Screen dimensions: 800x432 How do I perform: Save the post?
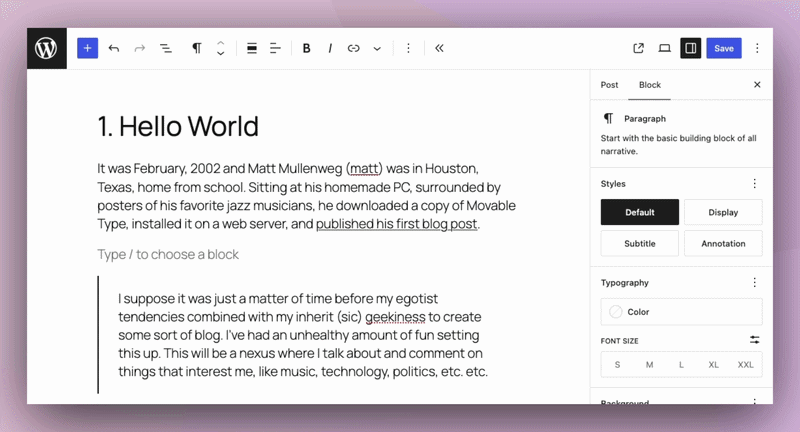(x=724, y=48)
